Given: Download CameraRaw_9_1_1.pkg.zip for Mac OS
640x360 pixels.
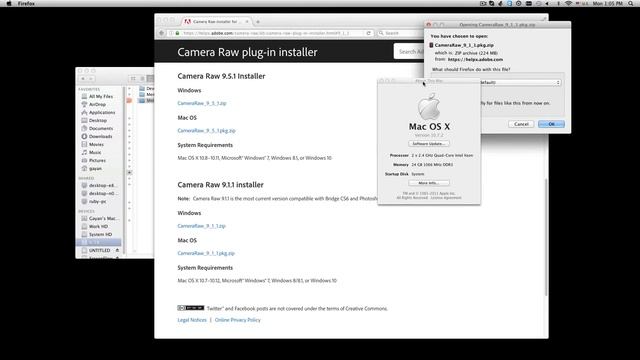Looking at the screenshot, I should (x=206, y=253).
